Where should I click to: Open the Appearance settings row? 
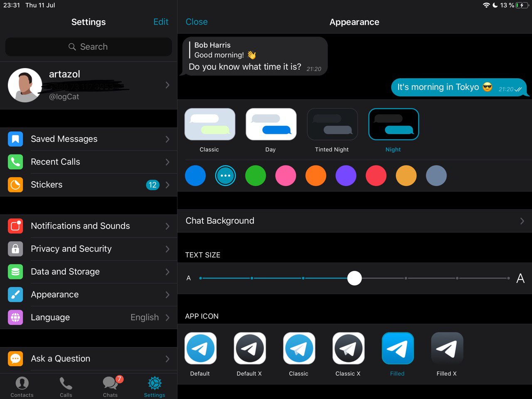click(89, 294)
